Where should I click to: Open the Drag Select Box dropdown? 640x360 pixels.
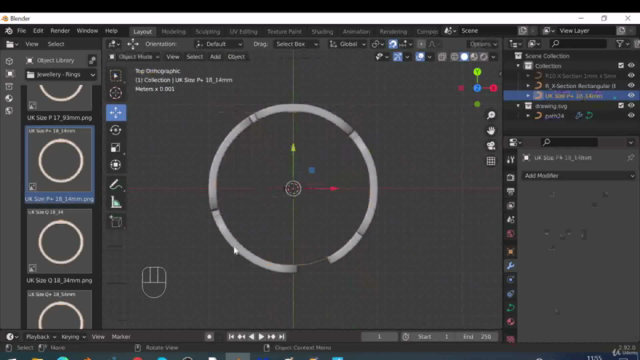coord(296,44)
